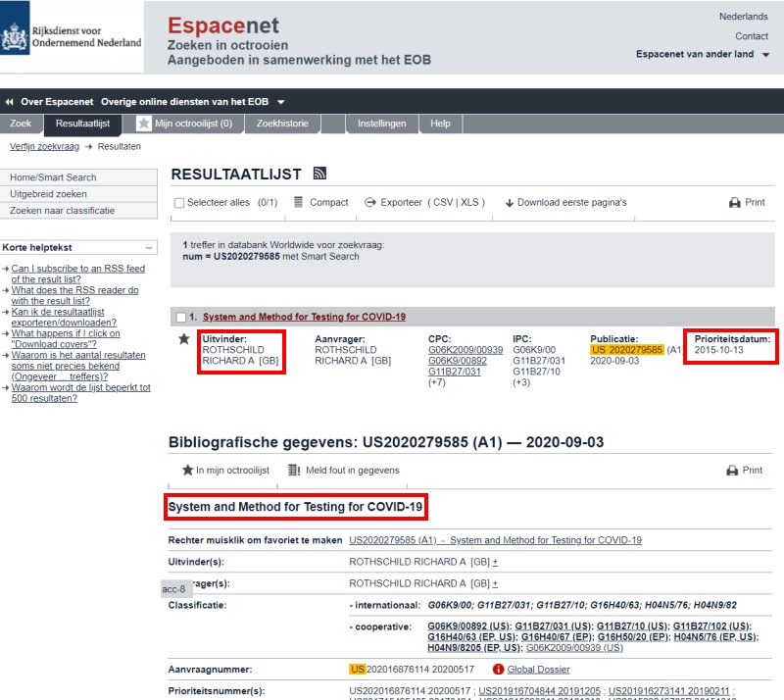Click the RSS feed icon beside RESULTAATLIJST
Viewport: 784px width, 700px height.
(x=319, y=174)
